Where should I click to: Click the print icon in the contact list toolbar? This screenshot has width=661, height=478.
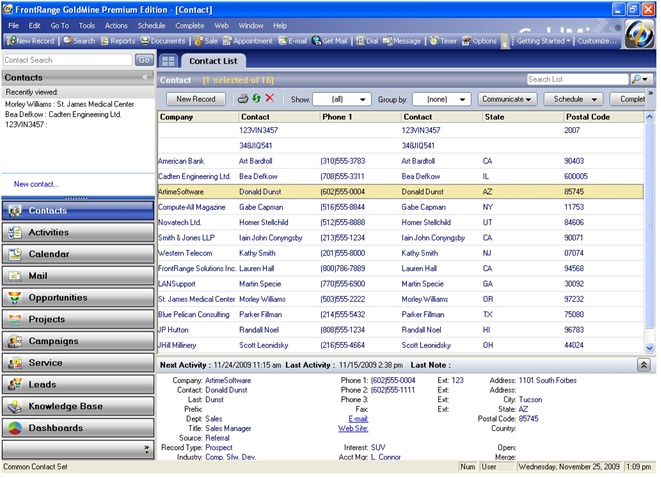pyautogui.click(x=242, y=99)
